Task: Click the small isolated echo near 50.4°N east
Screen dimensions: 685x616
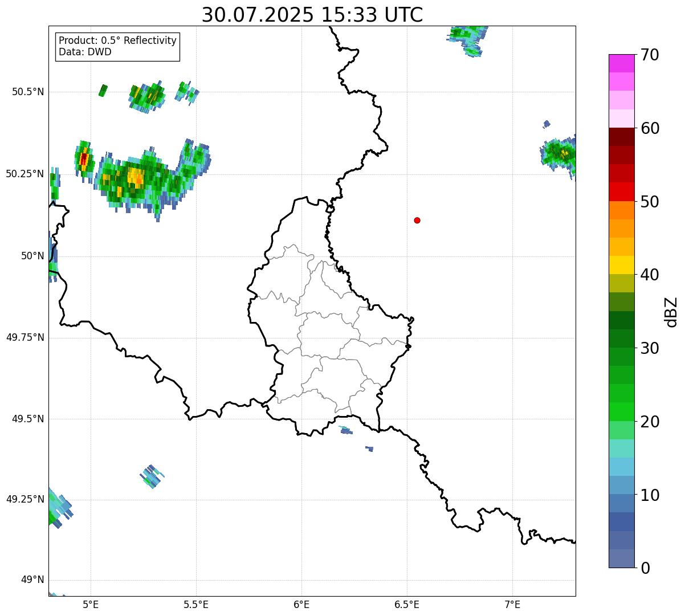Action: click(547, 124)
